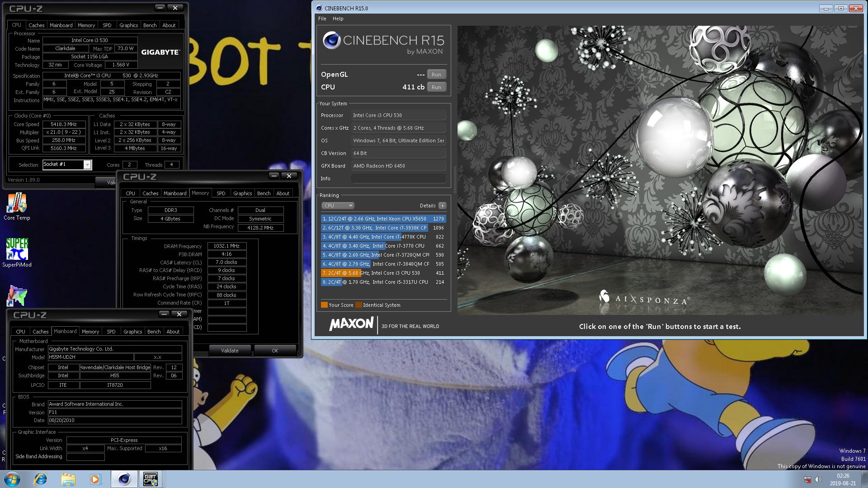Open the Help menu in Cinebench
Viewport: 868px width, 488px height.
tap(338, 19)
